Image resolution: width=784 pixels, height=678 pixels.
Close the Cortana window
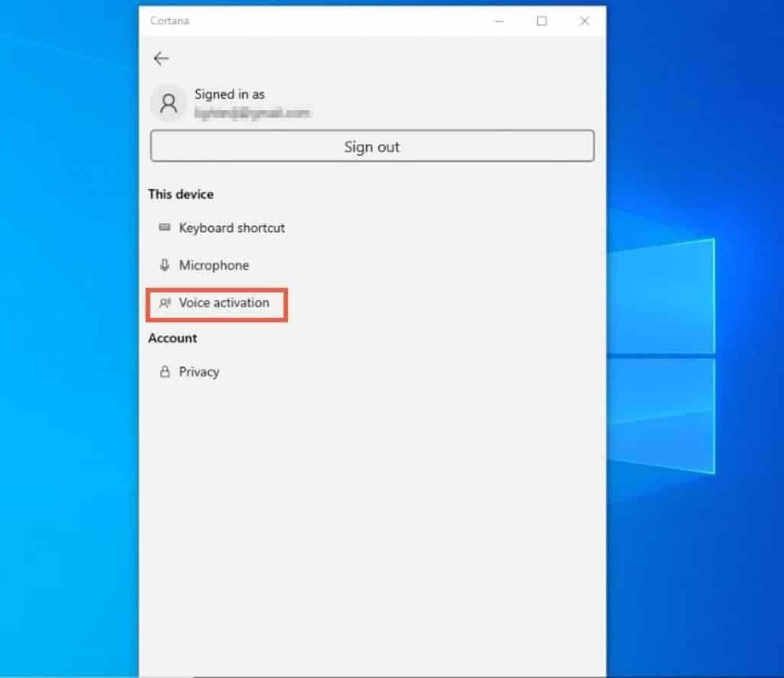click(584, 21)
